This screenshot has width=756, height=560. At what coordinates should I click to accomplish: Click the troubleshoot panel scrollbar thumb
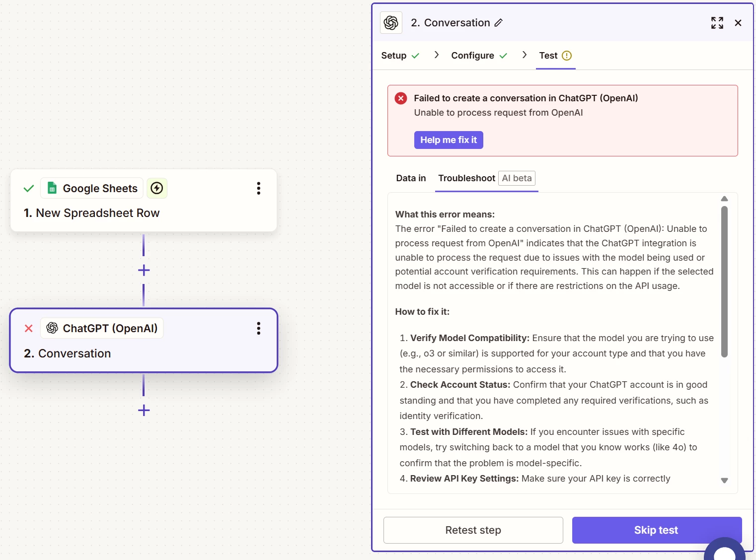724,281
